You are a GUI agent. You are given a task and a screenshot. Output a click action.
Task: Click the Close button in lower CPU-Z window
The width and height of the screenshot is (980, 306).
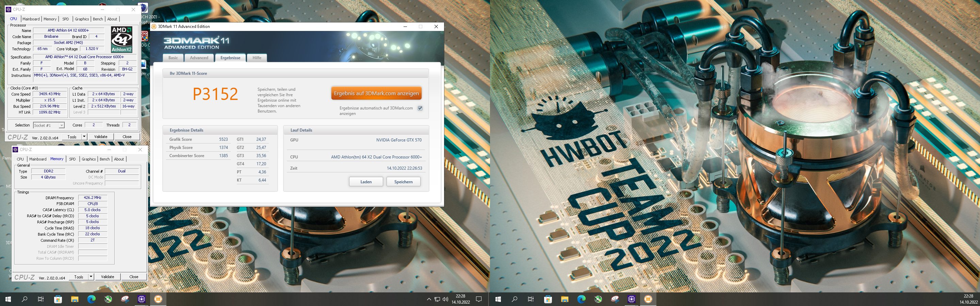[x=134, y=277]
